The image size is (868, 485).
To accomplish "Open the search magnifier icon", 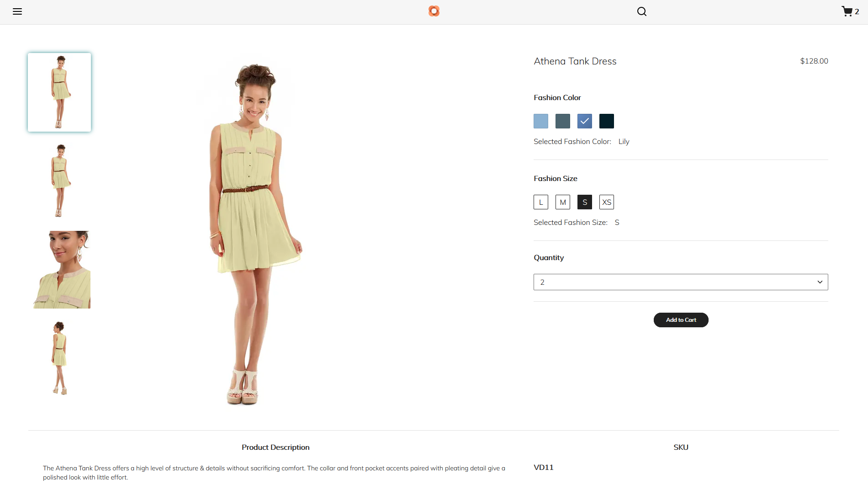I will tap(642, 11).
